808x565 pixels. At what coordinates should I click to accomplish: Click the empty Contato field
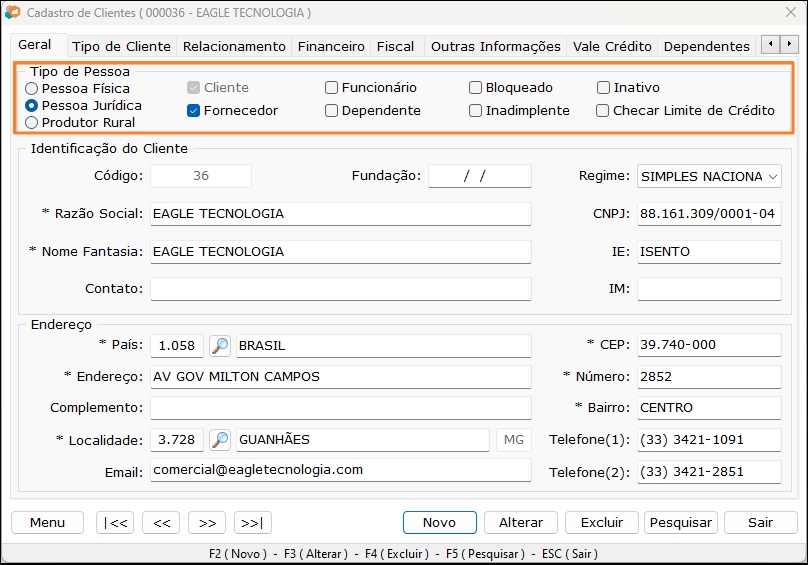[x=341, y=289]
